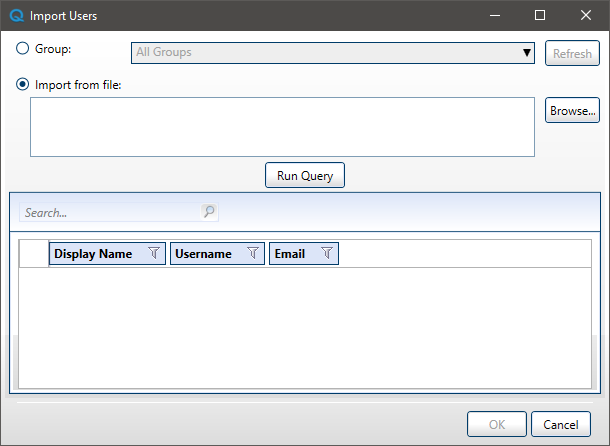Viewport: 610px width, 446px height.
Task: Close the Import Users dialog window
Action: click(586, 16)
